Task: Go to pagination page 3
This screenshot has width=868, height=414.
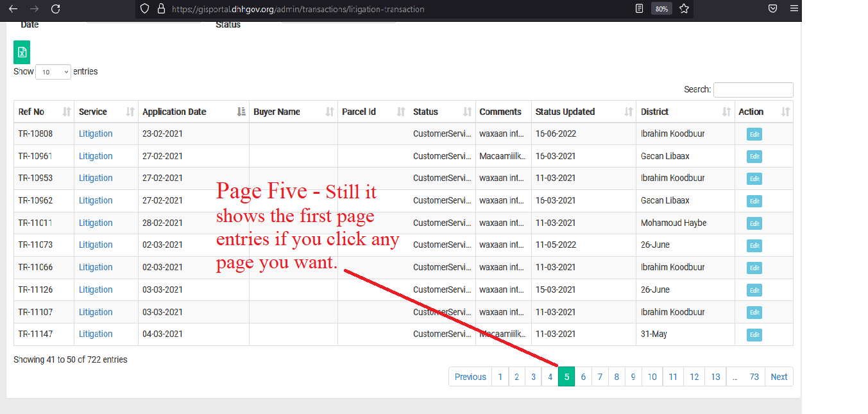Action: coord(533,377)
